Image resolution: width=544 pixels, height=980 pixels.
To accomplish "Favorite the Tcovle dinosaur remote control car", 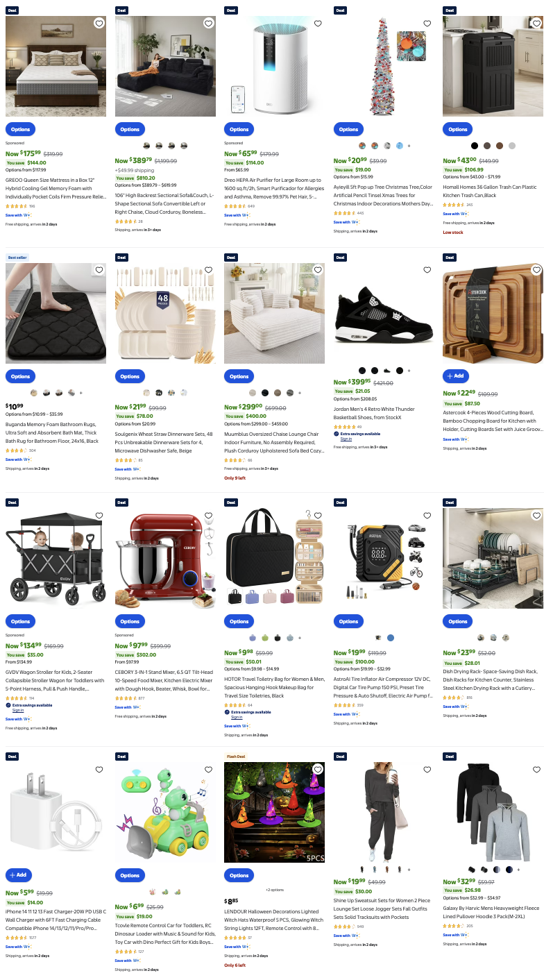I will pos(209,769).
